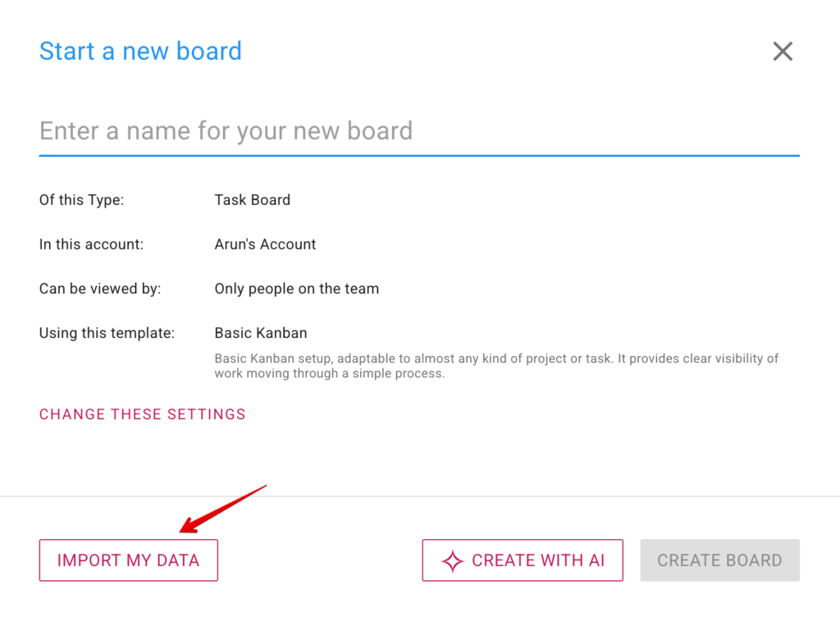Click the Of this Type label
Viewport: 840px width, 621px height.
coord(81,199)
